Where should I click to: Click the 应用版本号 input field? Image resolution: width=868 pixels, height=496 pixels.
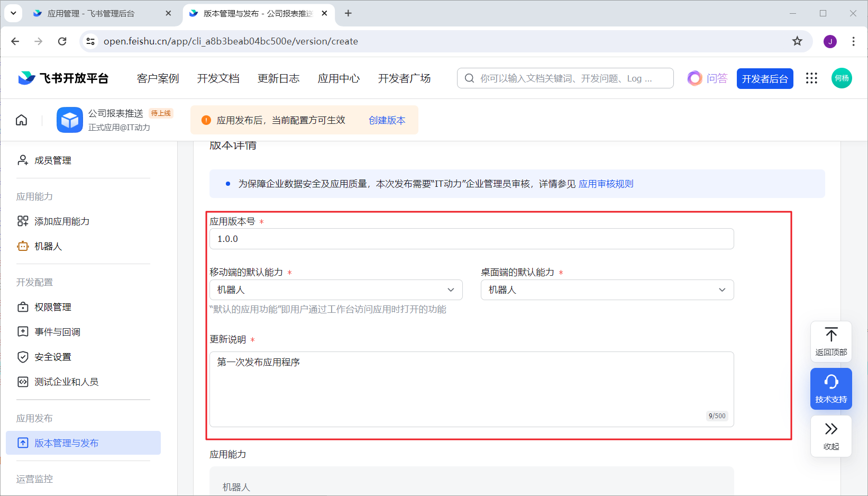(471, 239)
